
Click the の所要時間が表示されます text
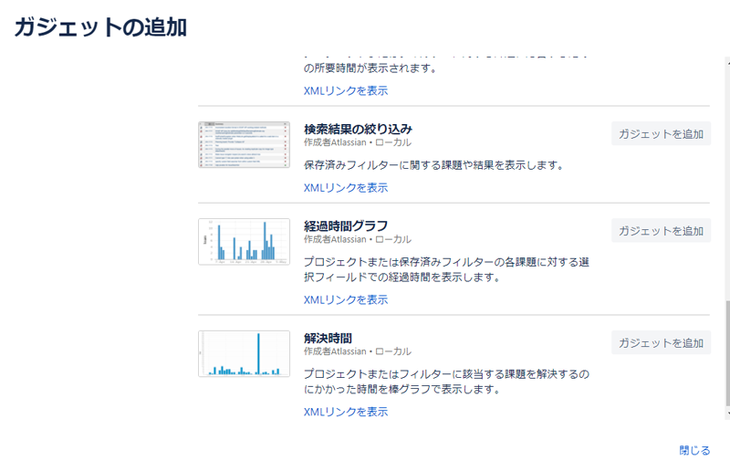371,68
